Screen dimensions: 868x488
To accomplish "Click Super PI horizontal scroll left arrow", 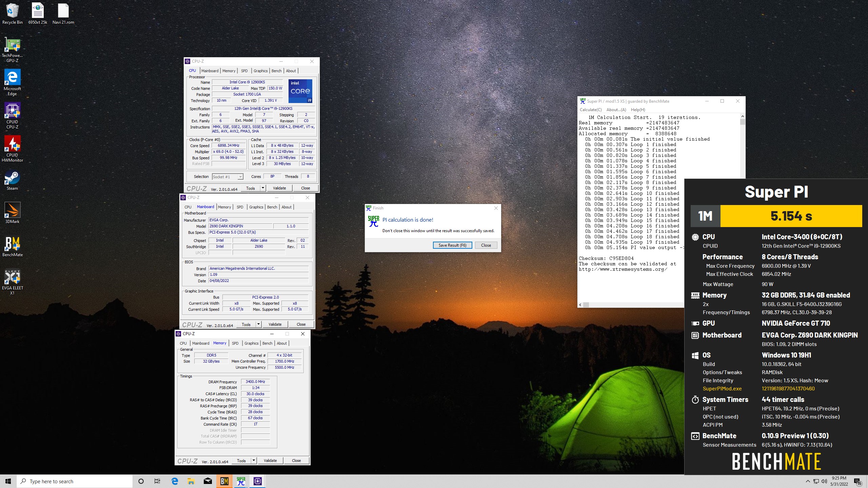I will (x=580, y=305).
